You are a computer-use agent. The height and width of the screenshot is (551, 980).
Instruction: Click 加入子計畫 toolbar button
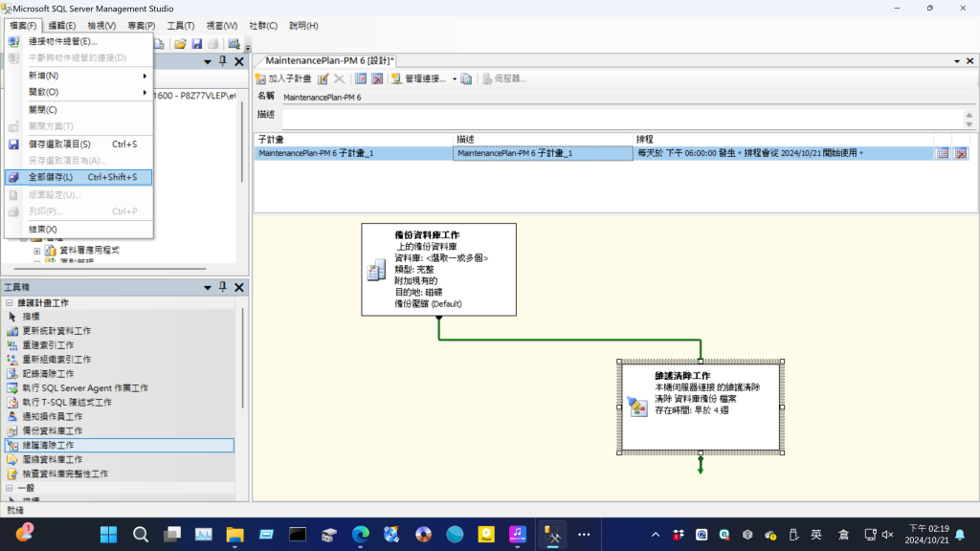click(x=283, y=78)
